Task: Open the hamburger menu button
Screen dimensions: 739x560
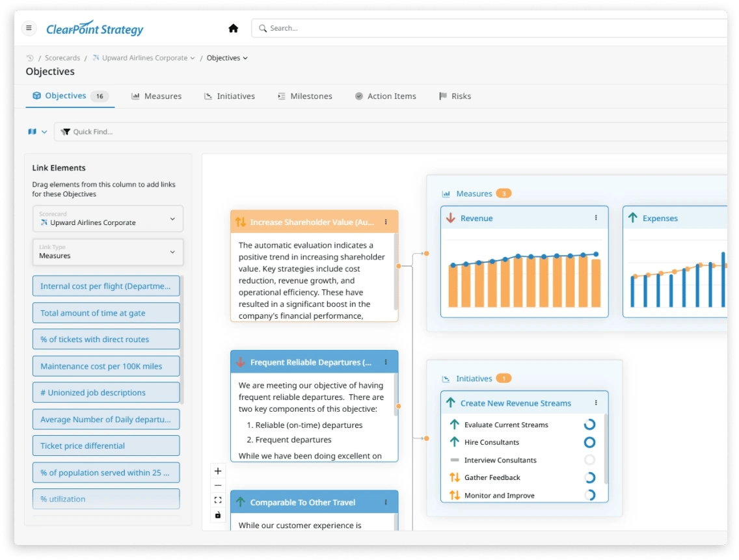Action: [29, 28]
